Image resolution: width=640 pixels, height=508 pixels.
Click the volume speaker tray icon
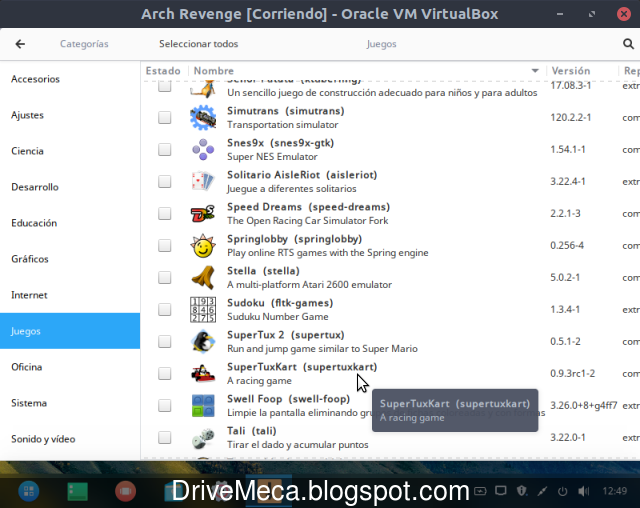tap(584, 491)
